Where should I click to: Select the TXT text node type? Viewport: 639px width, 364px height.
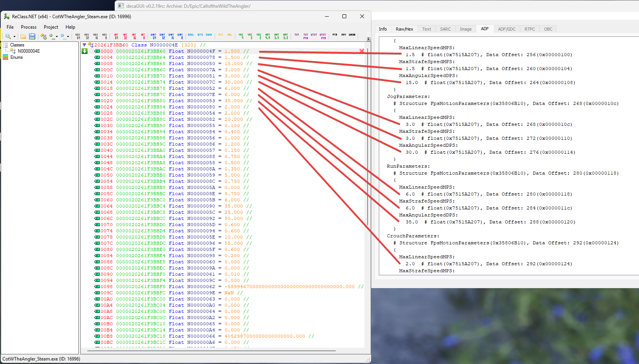point(297,35)
